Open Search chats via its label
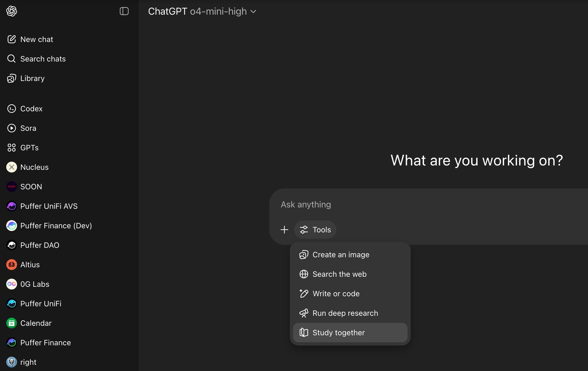Viewport: 588px width, 371px height. coord(43,59)
